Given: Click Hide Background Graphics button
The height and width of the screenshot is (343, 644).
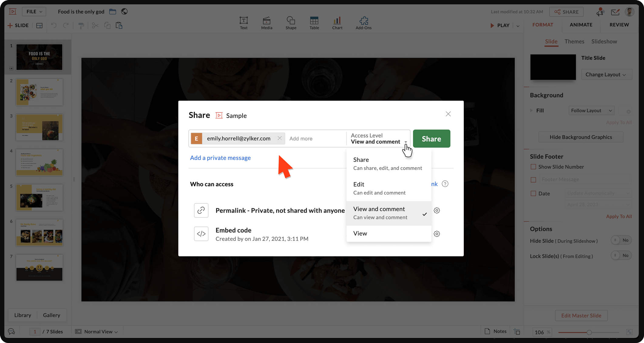Looking at the screenshot, I should [x=581, y=137].
